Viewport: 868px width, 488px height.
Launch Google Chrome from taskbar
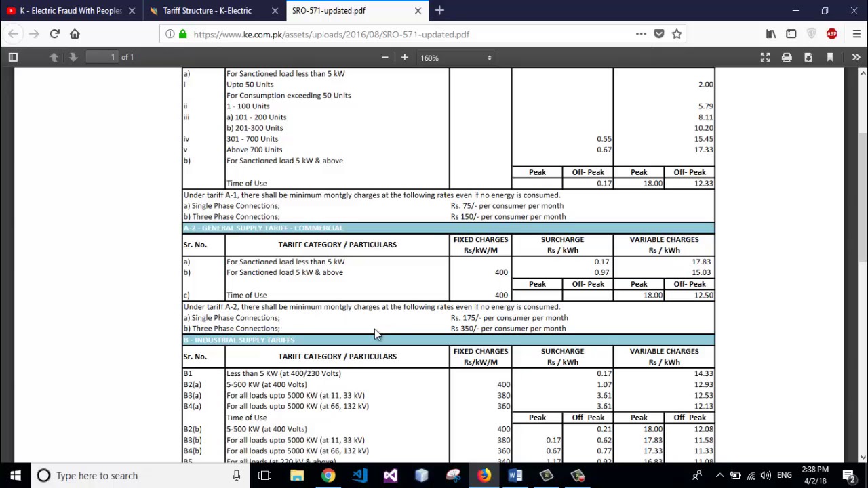point(328,476)
